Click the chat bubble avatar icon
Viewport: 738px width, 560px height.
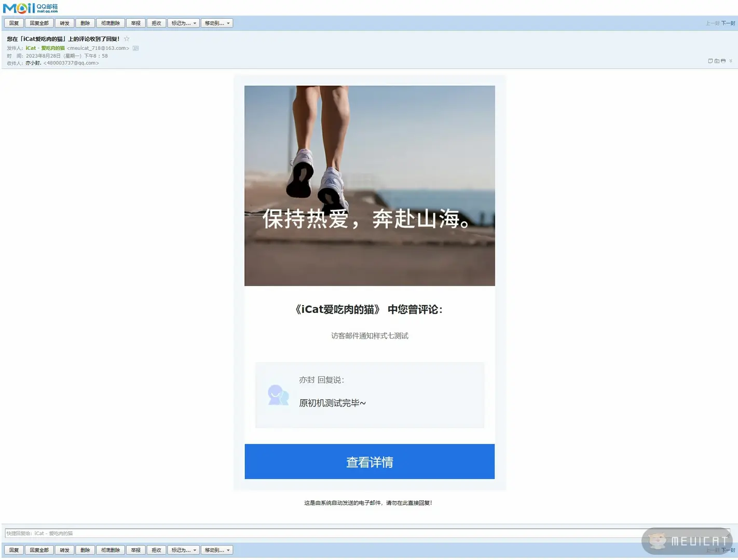point(278,395)
